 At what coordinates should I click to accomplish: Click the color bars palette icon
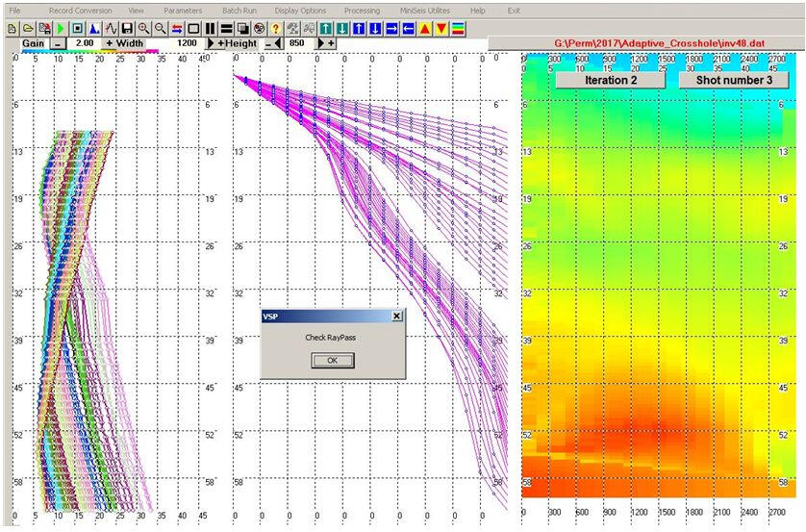(x=458, y=29)
